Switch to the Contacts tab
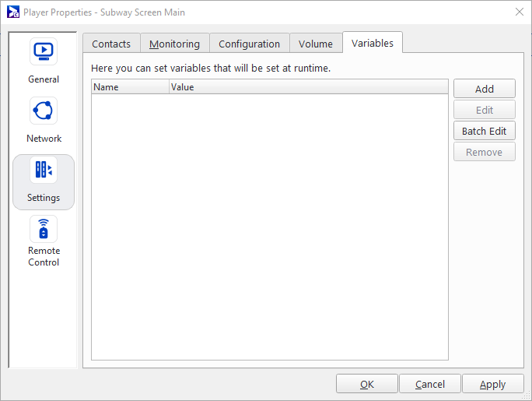The height and width of the screenshot is (401, 532). (111, 44)
